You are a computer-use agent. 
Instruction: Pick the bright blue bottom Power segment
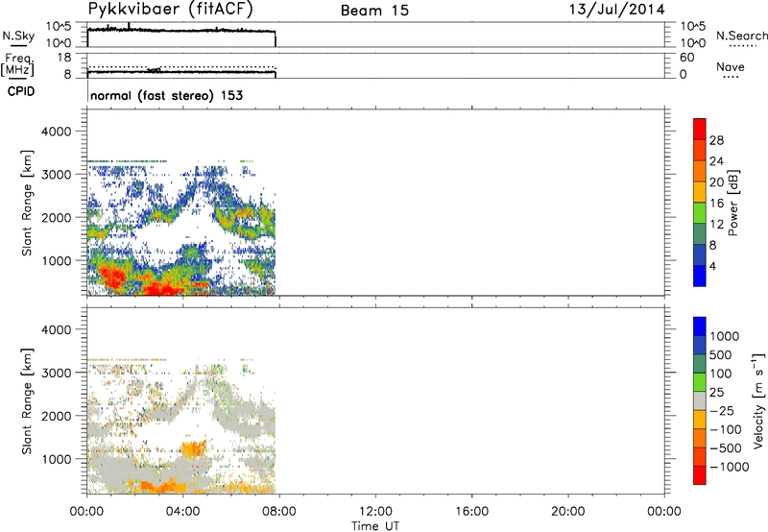[700, 276]
